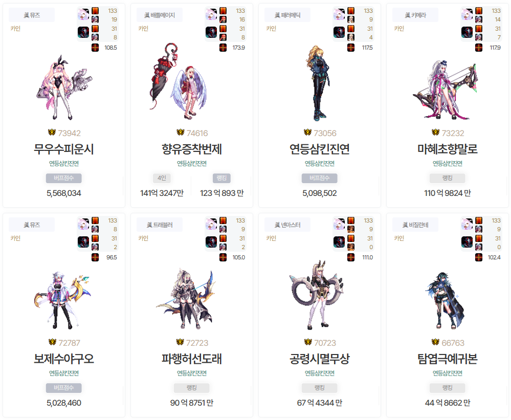The height and width of the screenshot is (420, 511).
Task: Open the 마혜초향말로 character name link
Action: pyautogui.click(x=448, y=149)
